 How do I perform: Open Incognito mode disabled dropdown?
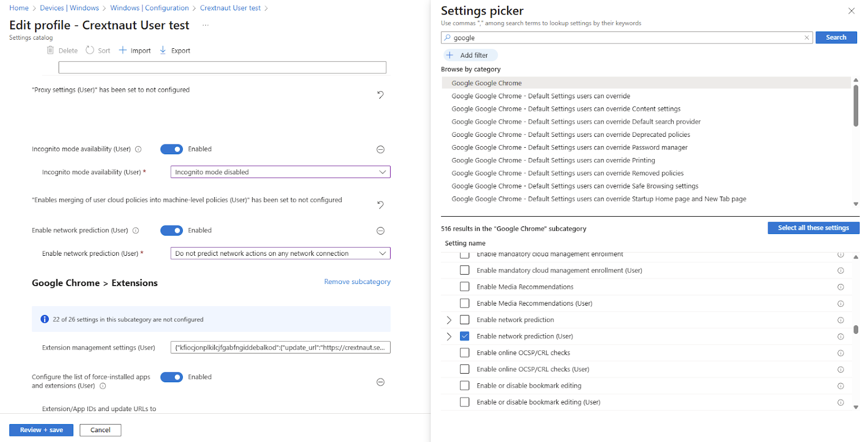(280, 172)
